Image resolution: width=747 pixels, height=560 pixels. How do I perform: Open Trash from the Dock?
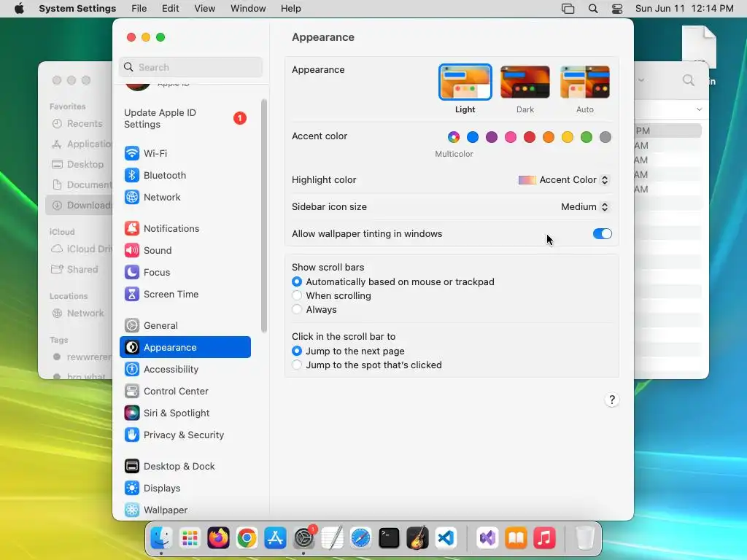[x=585, y=539]
